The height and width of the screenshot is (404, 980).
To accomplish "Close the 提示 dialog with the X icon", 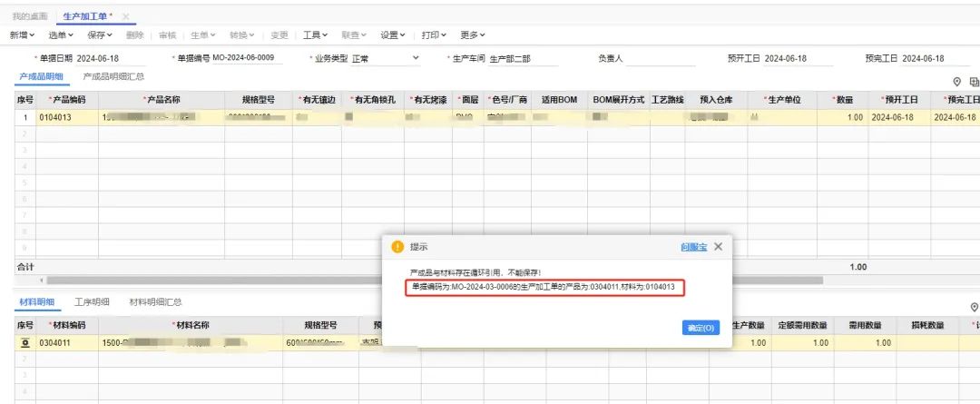I will [718, 246].
